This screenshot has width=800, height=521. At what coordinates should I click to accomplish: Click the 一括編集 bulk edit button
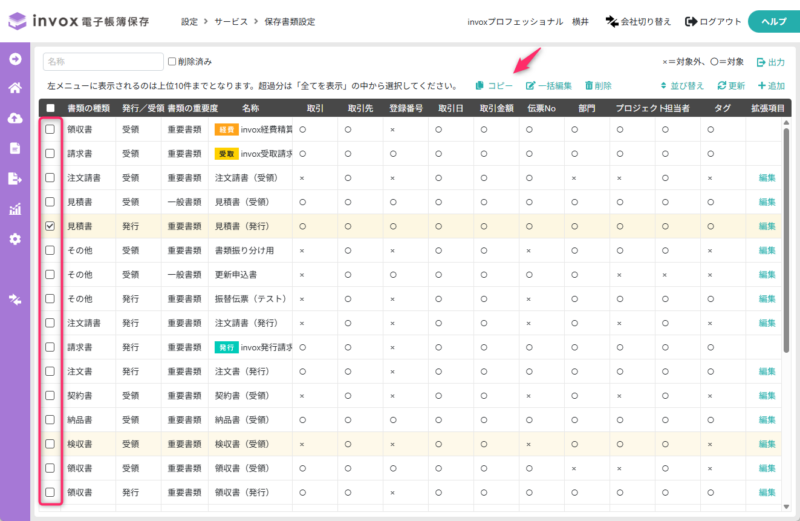click(549, 86)
